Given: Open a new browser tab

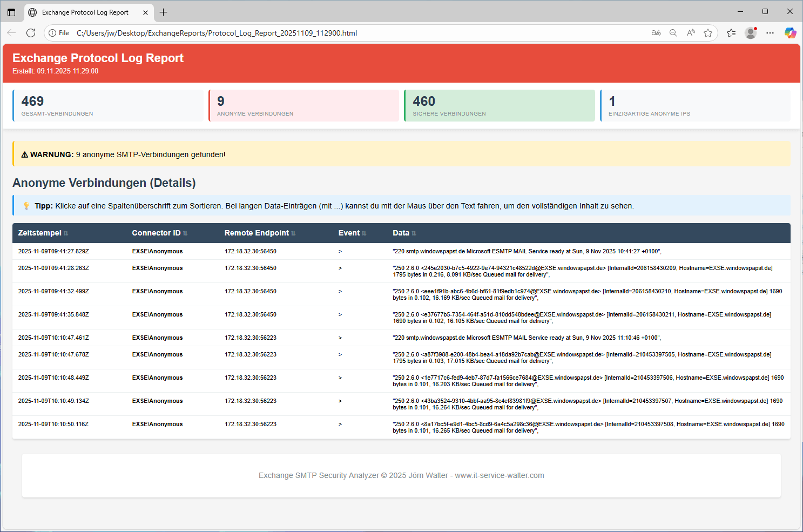Looking at the screenshot, I should pyautogui.click(x=164, y=12).
